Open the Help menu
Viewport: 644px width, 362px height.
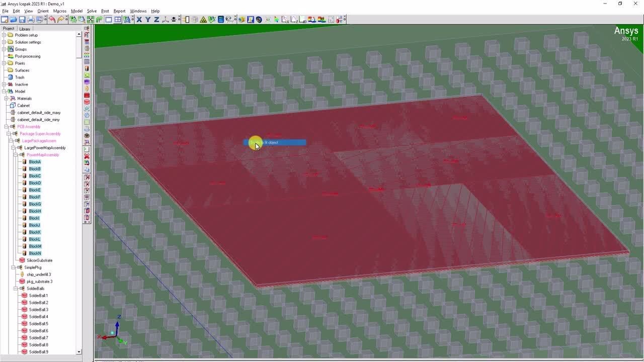point(155,11)
